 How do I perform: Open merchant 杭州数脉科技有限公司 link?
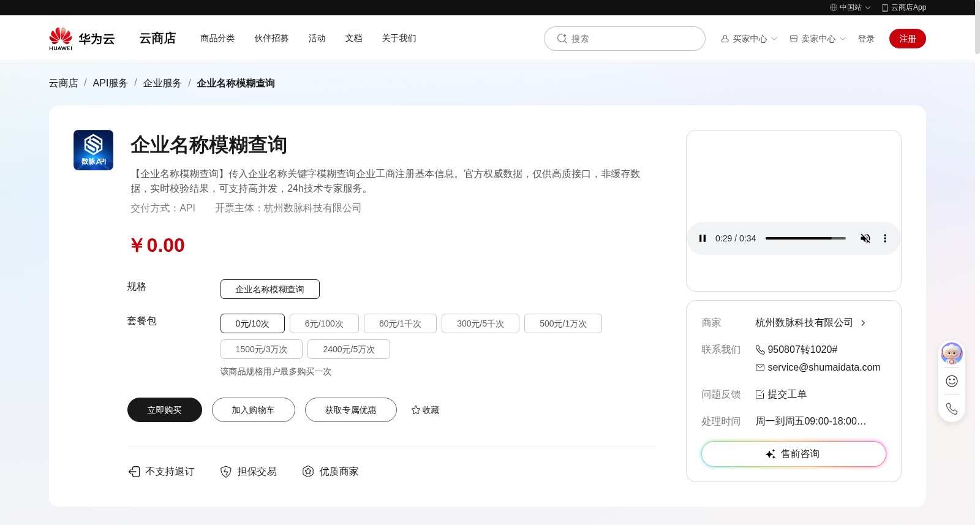coord(804,323)
